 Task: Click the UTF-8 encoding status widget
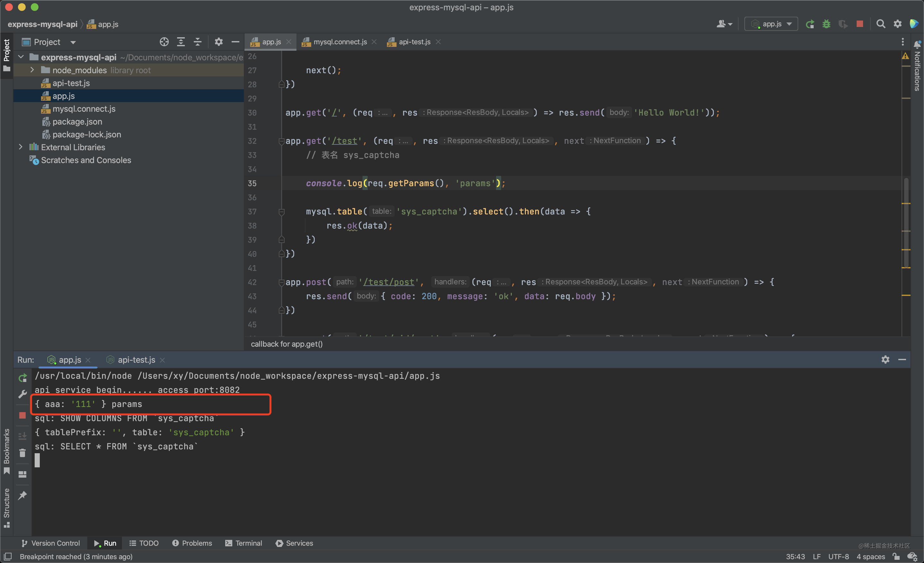pos(838,556)
